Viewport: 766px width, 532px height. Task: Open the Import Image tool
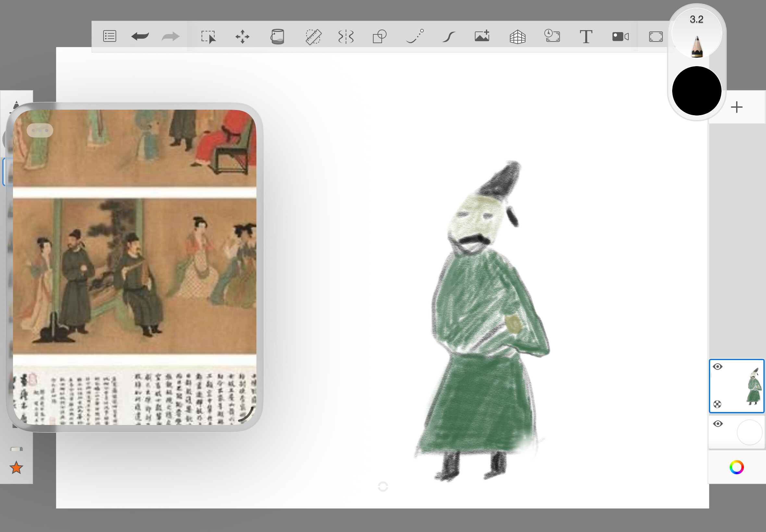click(482, 36)
